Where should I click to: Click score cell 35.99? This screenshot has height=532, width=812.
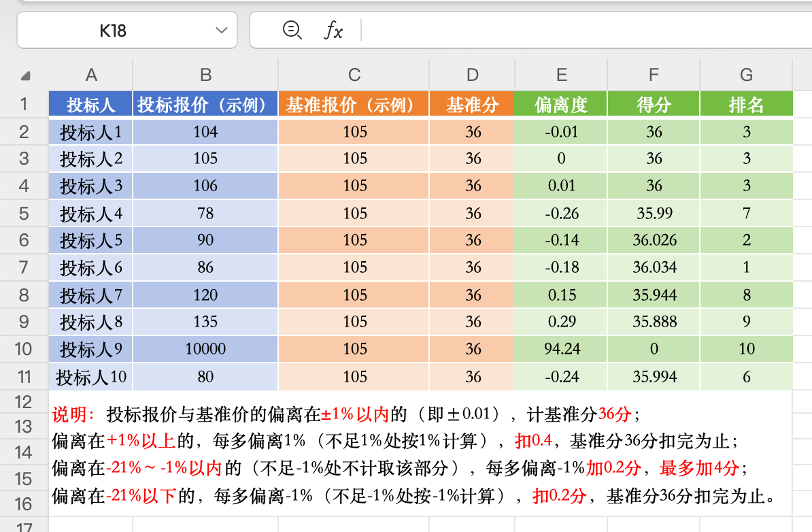(654, 213)
